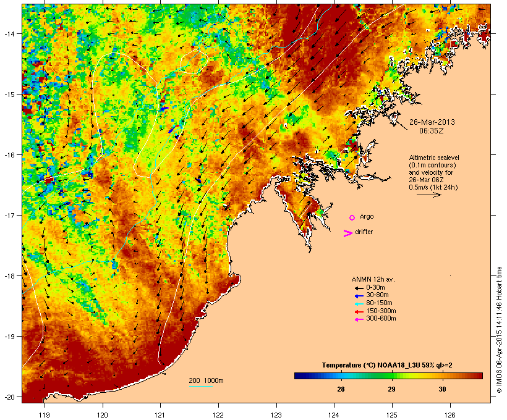
Task: Click the -19 latitude axis label
Action: pyautogui.click(x=9, y=337)
